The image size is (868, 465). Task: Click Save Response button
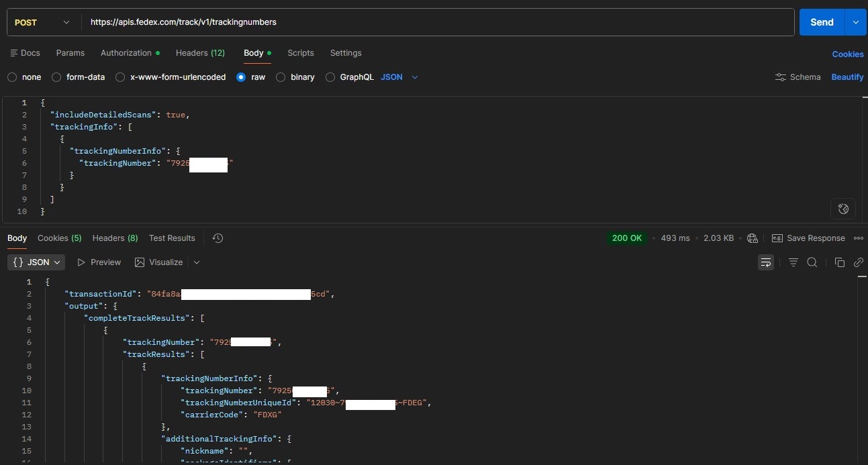click(x=808, y=238)
